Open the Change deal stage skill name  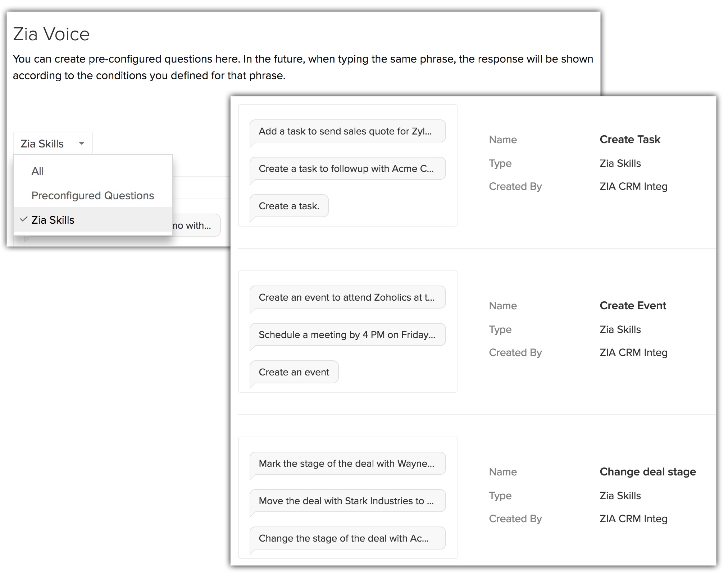click(647, 472)
